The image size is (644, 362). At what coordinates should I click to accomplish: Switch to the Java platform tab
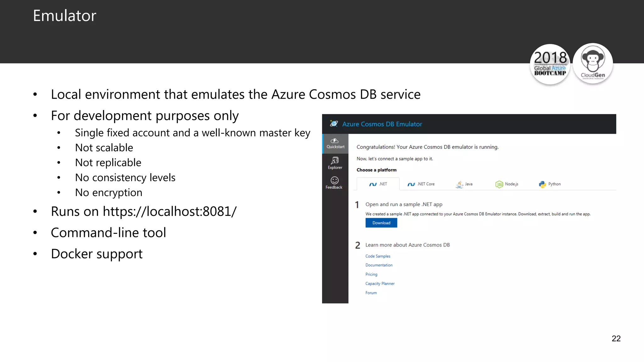[x=464, y=184]
